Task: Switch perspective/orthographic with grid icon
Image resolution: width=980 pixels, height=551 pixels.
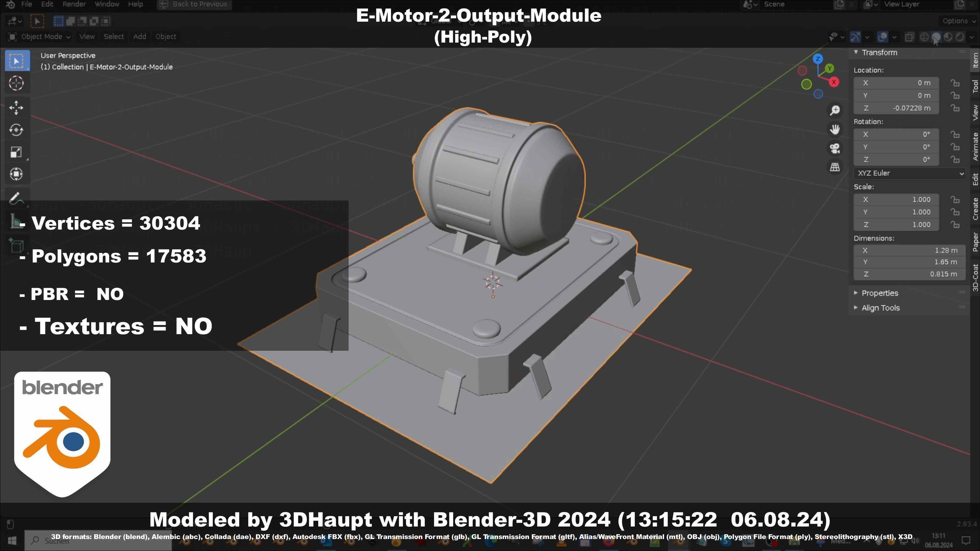Action: (x=835, y=167)
